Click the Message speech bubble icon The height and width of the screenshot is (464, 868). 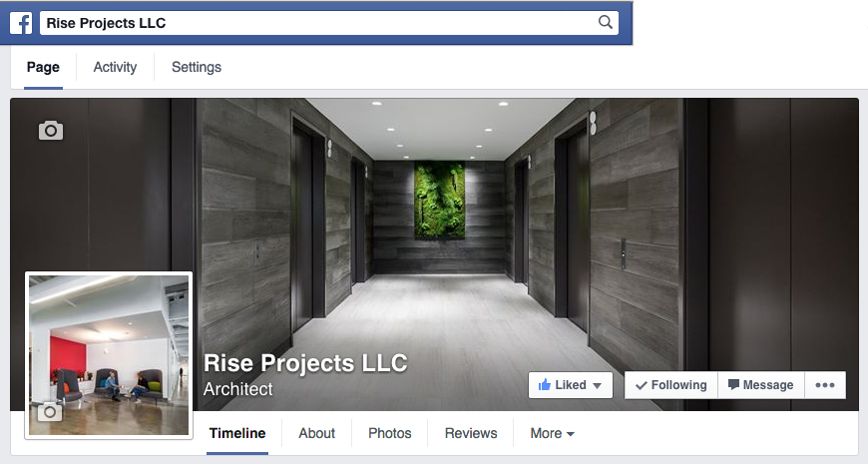click(733, 384)
